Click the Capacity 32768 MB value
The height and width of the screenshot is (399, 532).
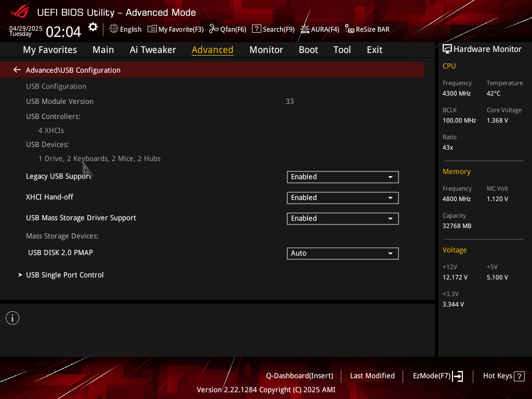[x=457, y=226]
